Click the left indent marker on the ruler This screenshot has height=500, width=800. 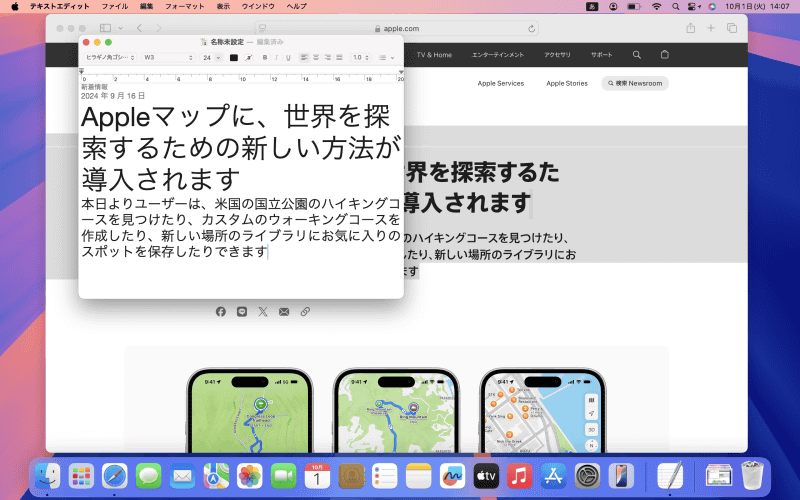click(82, 71)
